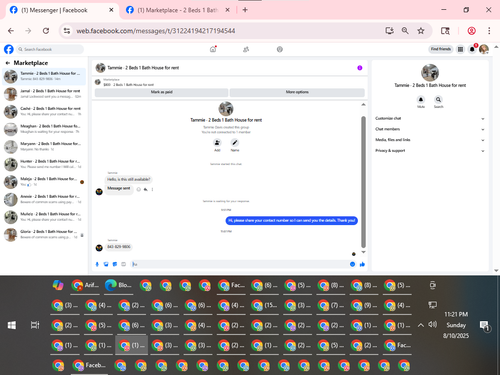
Task: Open Tammie conversation in chat list
Action: pyautogui.click(x=44, y=76)
